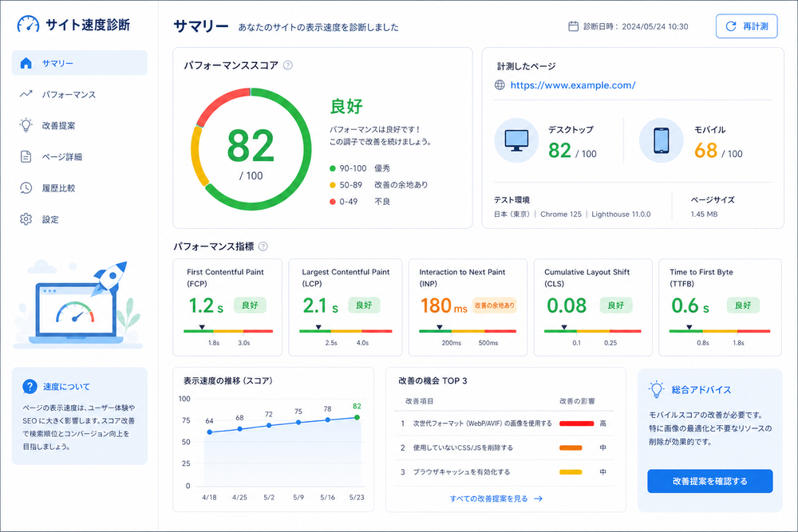Click the circular score gauge showing 82
This screenshot has height=532, width=798.
[x=251, y=149]
